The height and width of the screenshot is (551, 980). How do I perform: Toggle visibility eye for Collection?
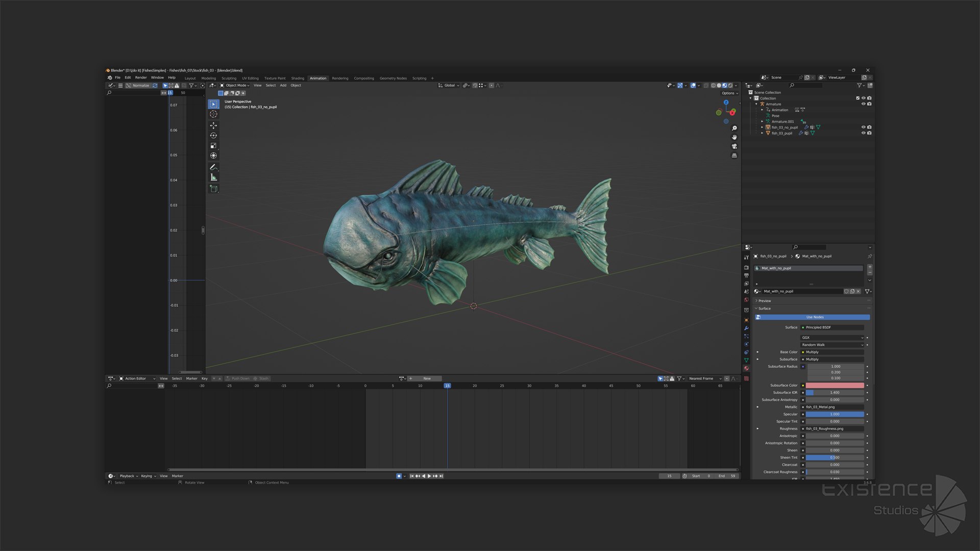point(864,98)
